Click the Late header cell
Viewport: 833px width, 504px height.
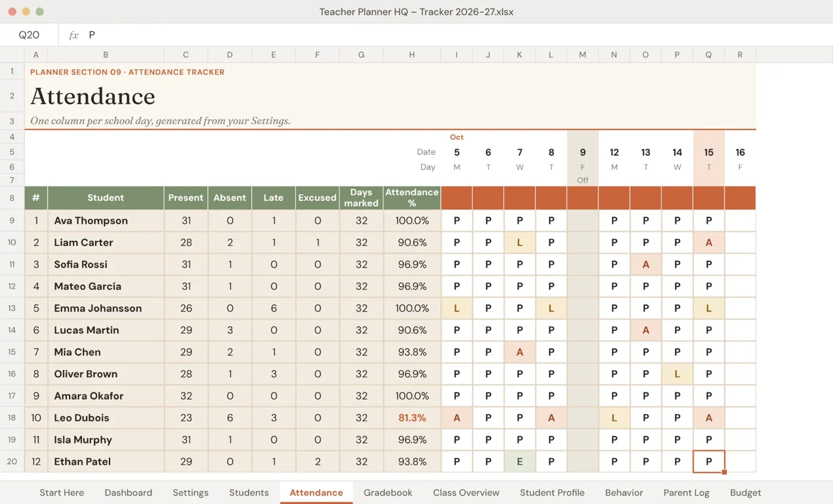[x=274, y=198]
